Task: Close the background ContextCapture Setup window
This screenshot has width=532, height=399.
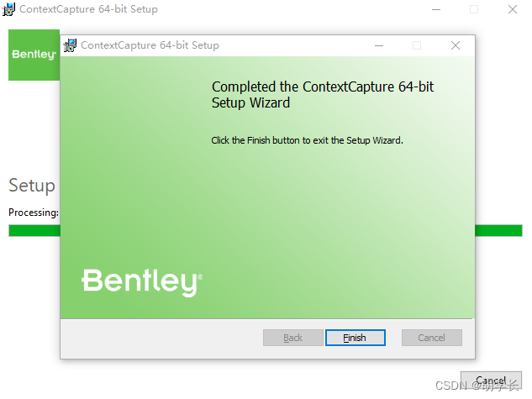Action: (x=513, y=9)
